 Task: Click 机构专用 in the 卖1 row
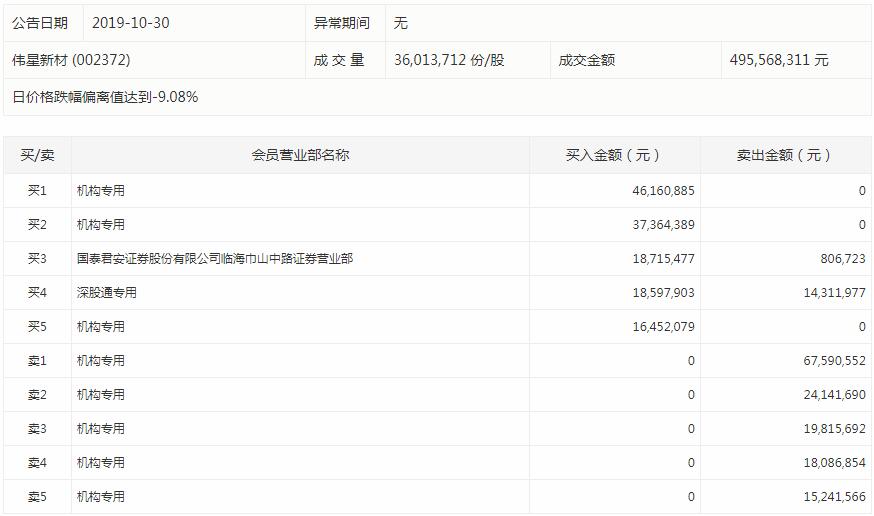click(x=101, y=361)
